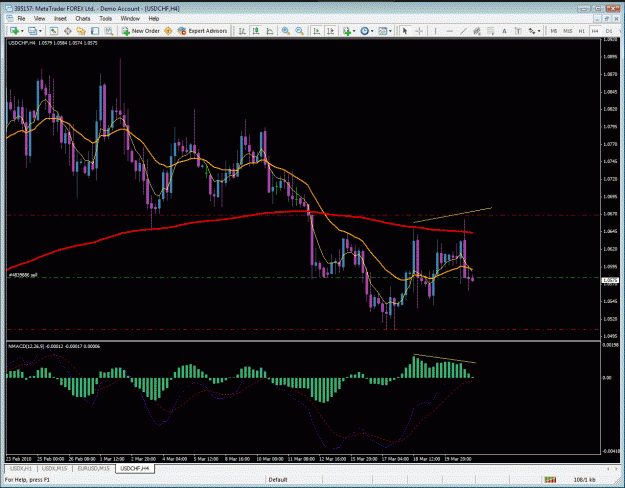This screenshot has width=625, height=488.
Task: Zoom in on the chart
Action: tap(285, 31)
